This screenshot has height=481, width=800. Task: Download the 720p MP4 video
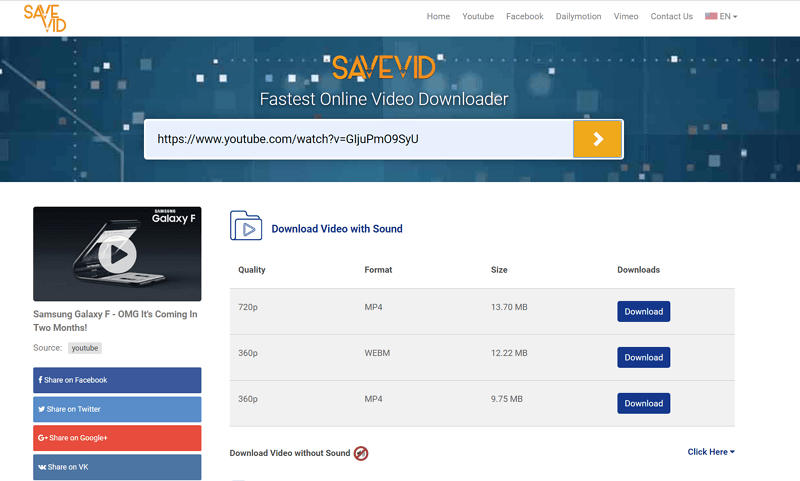644,312
